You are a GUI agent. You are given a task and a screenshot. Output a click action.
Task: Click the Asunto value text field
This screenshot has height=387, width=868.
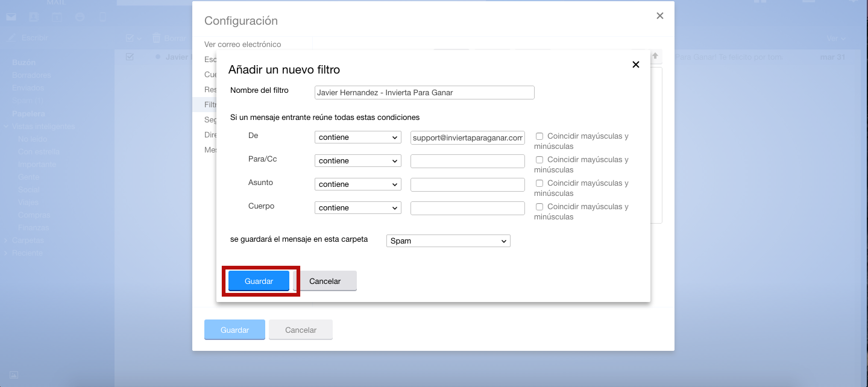coord(467,184)
